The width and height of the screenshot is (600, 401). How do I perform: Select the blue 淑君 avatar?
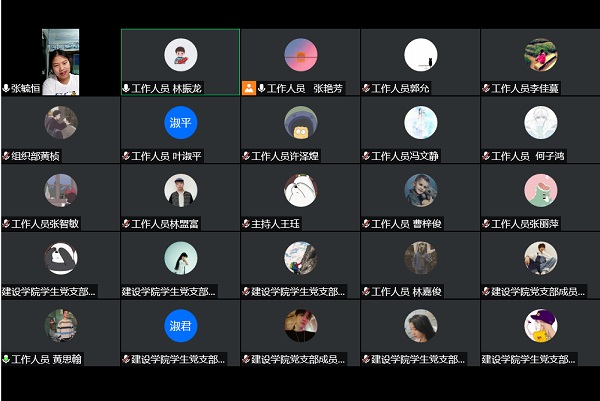180,325
